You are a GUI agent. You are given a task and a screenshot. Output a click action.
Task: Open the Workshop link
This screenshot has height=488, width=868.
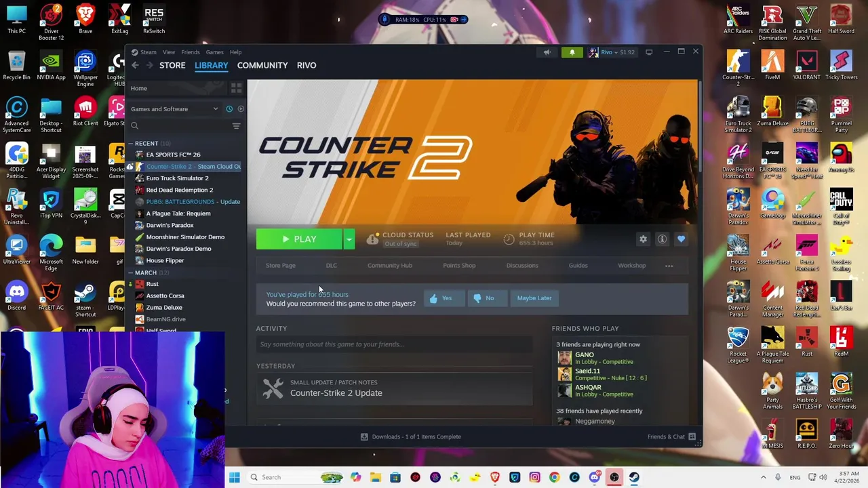(631, 266)
